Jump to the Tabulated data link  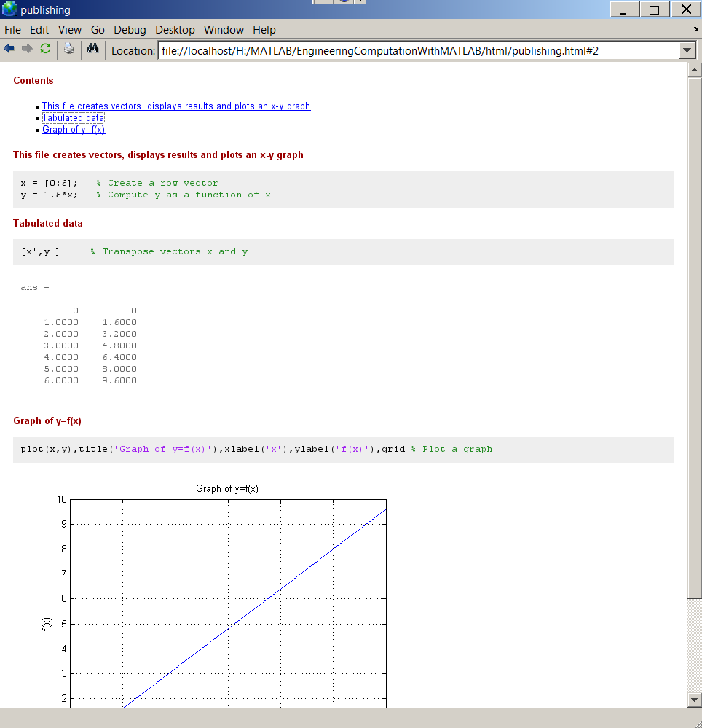coord(73,118)
